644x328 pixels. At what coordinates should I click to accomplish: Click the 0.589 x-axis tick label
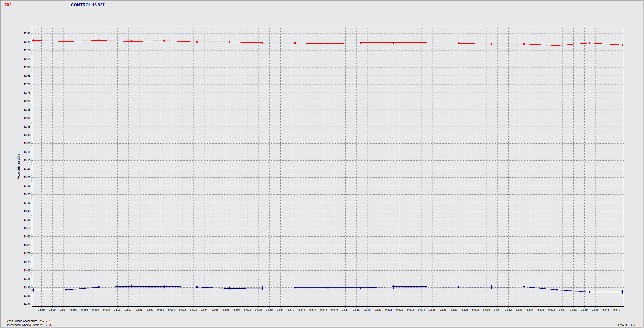click(41, 310)
